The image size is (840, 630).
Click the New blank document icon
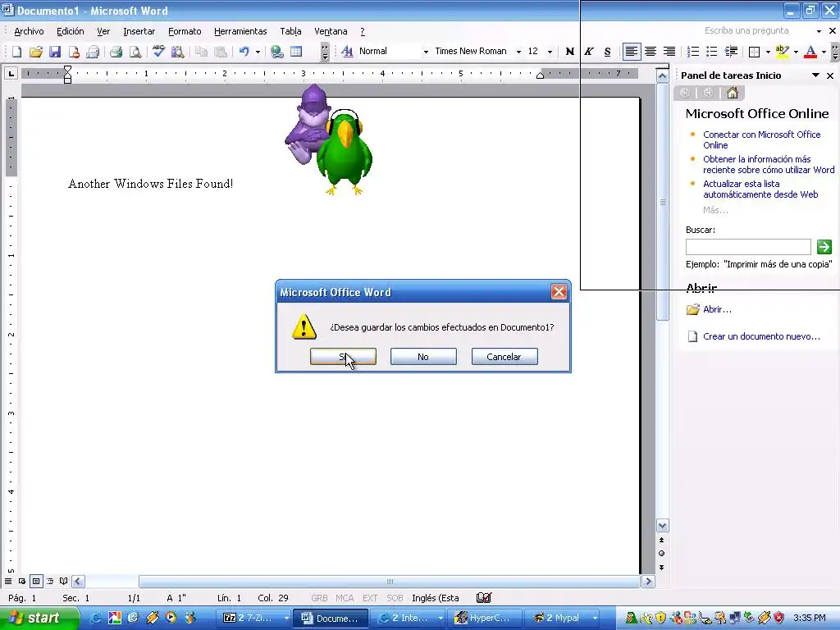(16, 52)
